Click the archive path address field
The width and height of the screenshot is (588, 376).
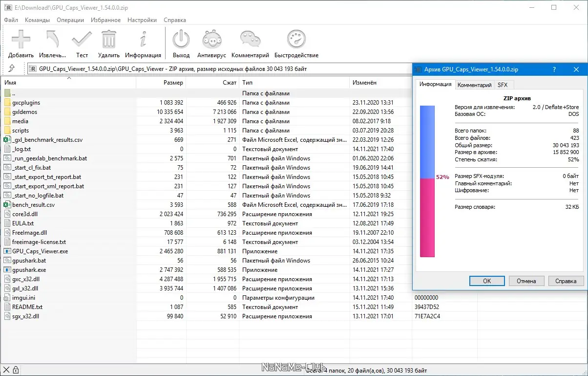(220, 69)
